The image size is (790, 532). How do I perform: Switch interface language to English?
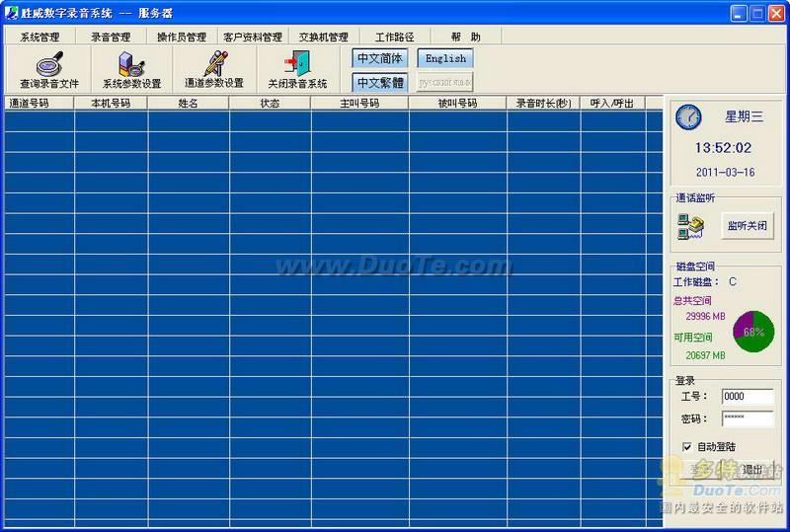click(445, 58)
